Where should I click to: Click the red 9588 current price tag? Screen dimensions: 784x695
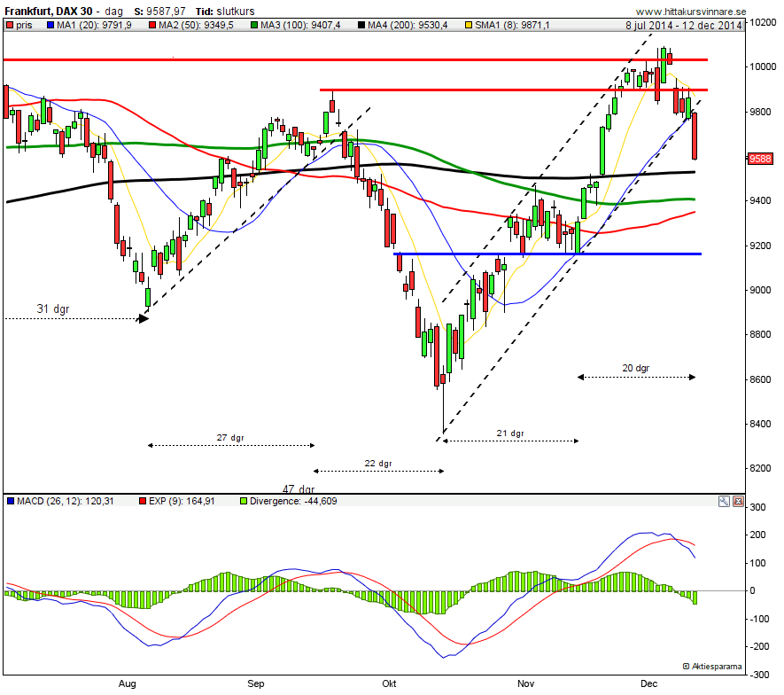coord(760,159)
